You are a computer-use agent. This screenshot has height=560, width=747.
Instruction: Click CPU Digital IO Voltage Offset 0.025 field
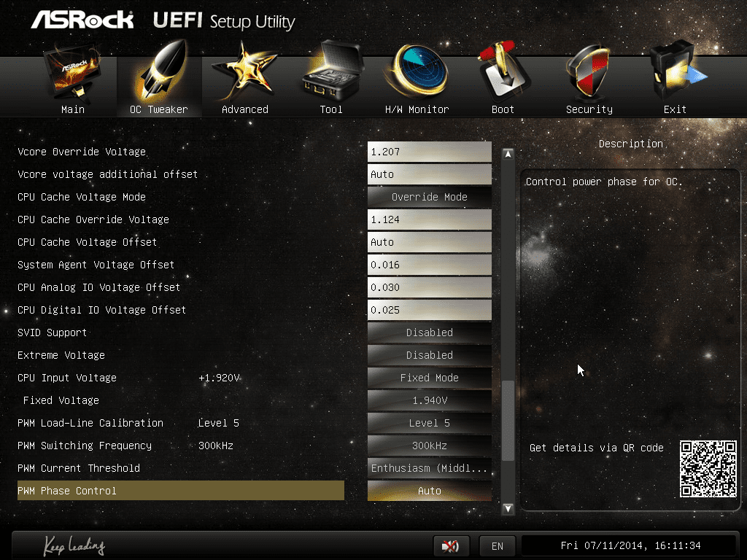pyautogui.click(x=429, y=310)
